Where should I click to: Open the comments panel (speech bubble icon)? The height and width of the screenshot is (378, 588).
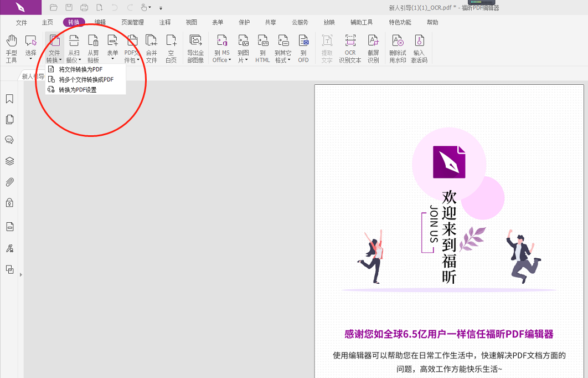9,140
